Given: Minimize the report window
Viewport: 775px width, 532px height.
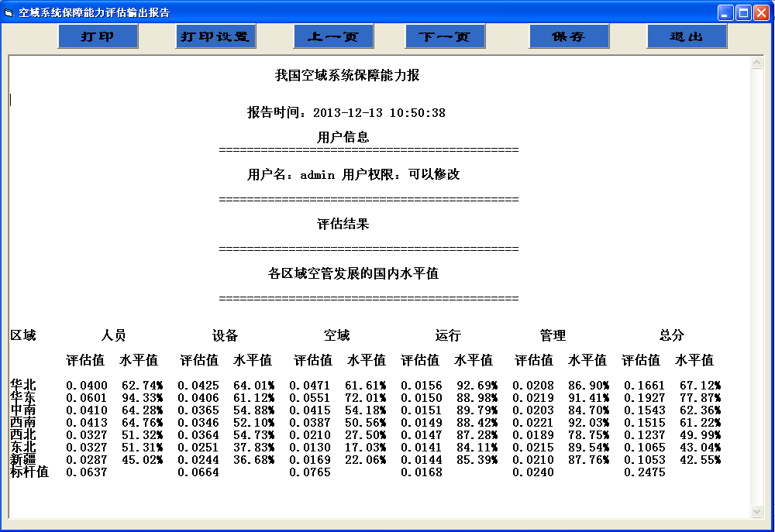Looking at the screenshot, I should (725, 12).
